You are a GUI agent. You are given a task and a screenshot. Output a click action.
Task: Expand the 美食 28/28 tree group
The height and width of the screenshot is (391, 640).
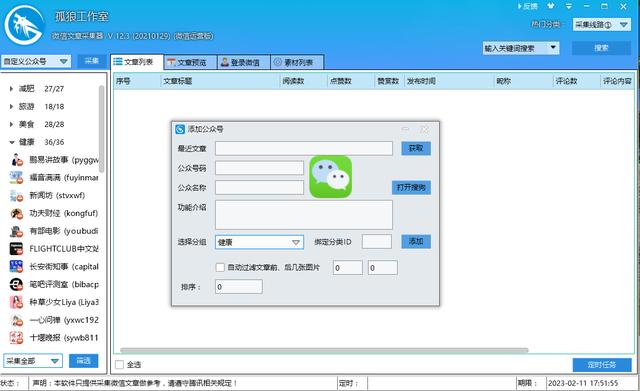(x=11, y=124)
